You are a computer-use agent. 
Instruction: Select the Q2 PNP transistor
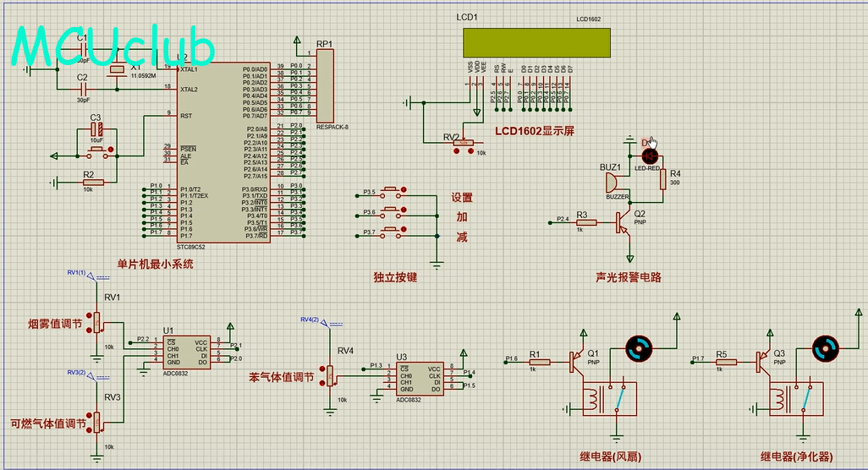pos(624,222)
